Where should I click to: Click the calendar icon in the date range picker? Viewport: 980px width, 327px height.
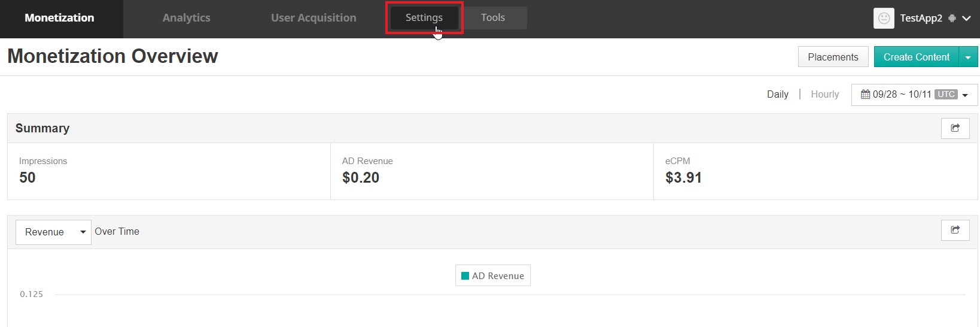[865, 95]
